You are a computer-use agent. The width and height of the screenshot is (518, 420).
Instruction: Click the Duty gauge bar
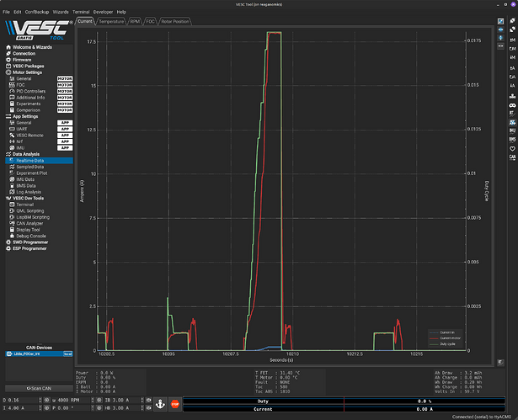tap(344, 401)
